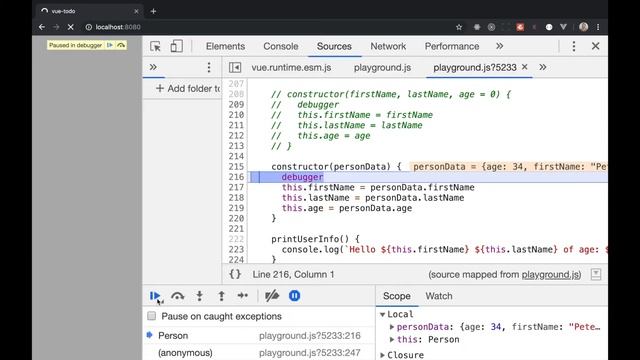Step out of current function
640x360 pixels.
pyautogui.click(x=221, y=296)
